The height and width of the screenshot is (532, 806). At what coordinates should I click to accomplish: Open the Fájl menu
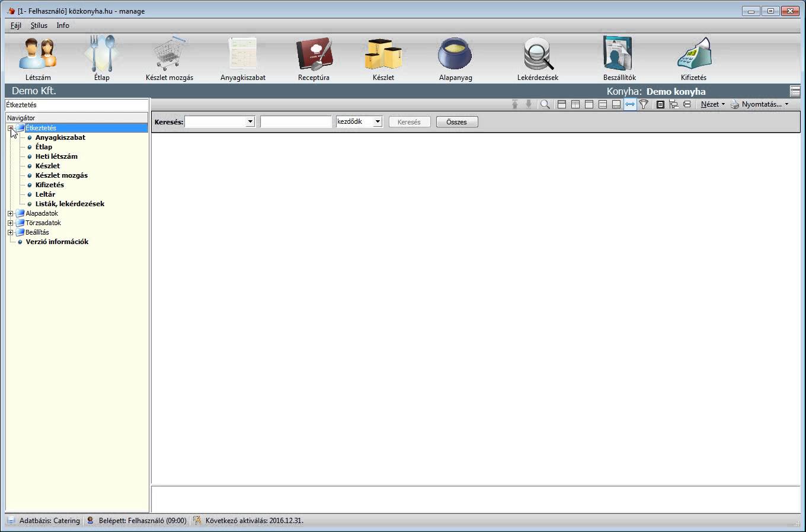pyautogui.click(x=16, y=25)
